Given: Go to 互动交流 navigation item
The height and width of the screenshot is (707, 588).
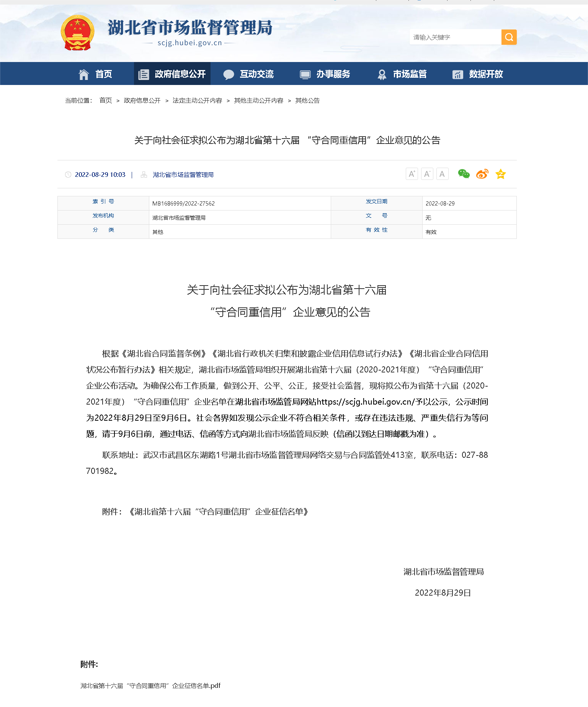Looking at the screenshot, I should click(248, 74).
